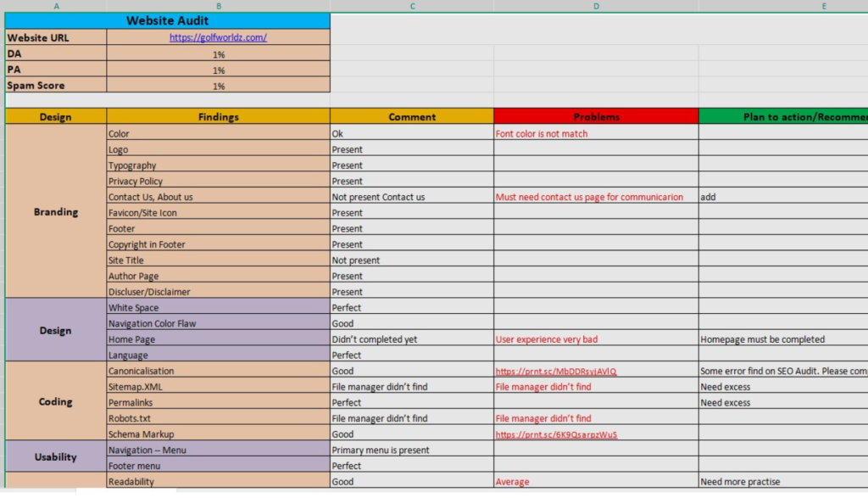Screen dimensions: 868x498
Task: Click the red Problems header cell
Action: pyautogui.click(x=596, y=117)
